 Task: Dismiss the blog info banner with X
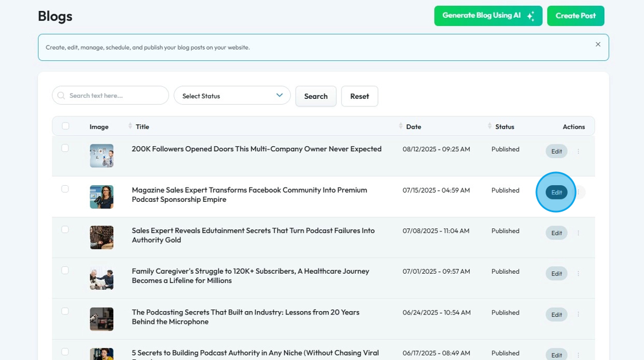(598, 44)
